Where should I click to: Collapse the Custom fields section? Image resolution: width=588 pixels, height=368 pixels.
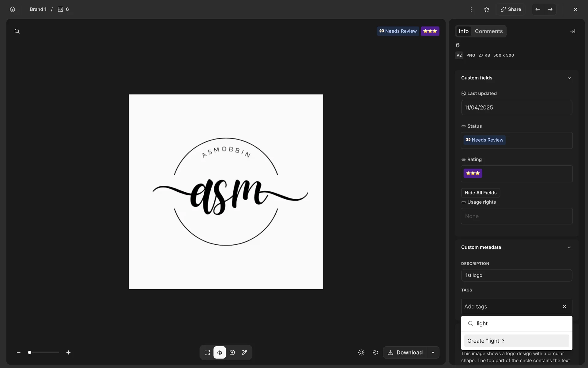[x=569, y=78]
